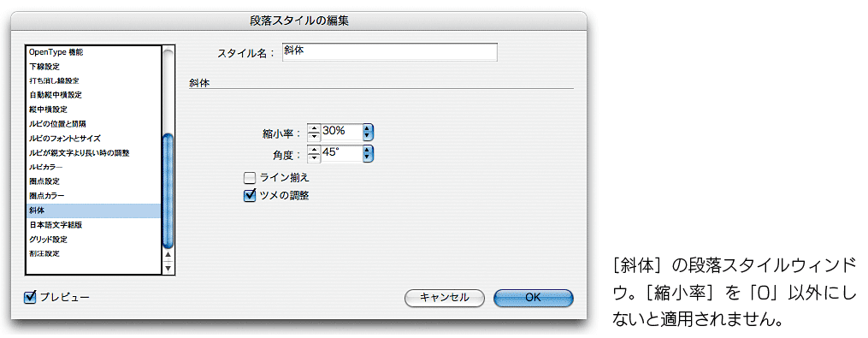
Task: Click the キャンセル button
Action: pyautogui.click(x=445, y=298)
